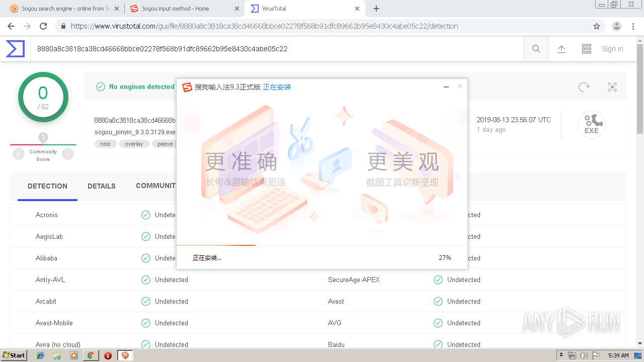The width and height of the screenshot is (644, 362).
Task: Click the Avast-Mobile engine name
Action: tap(54, 323)
